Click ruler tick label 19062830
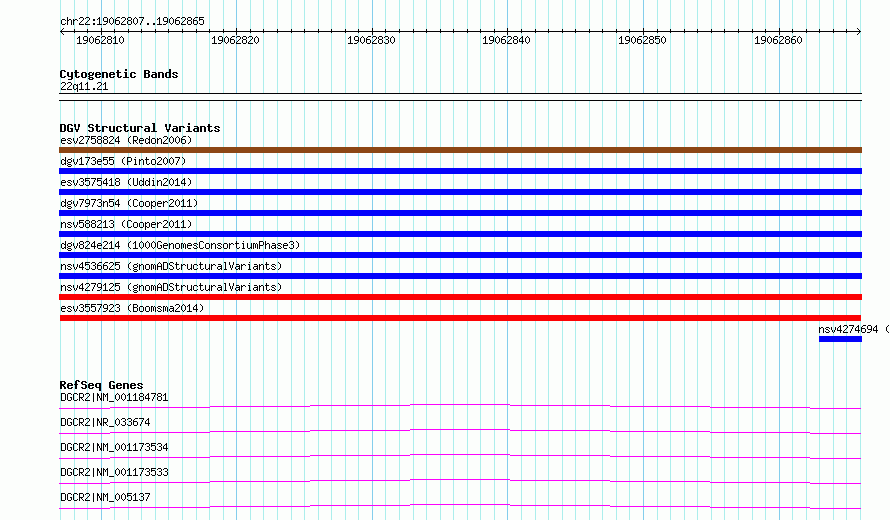The image size is (890, 520). [371, 40]
